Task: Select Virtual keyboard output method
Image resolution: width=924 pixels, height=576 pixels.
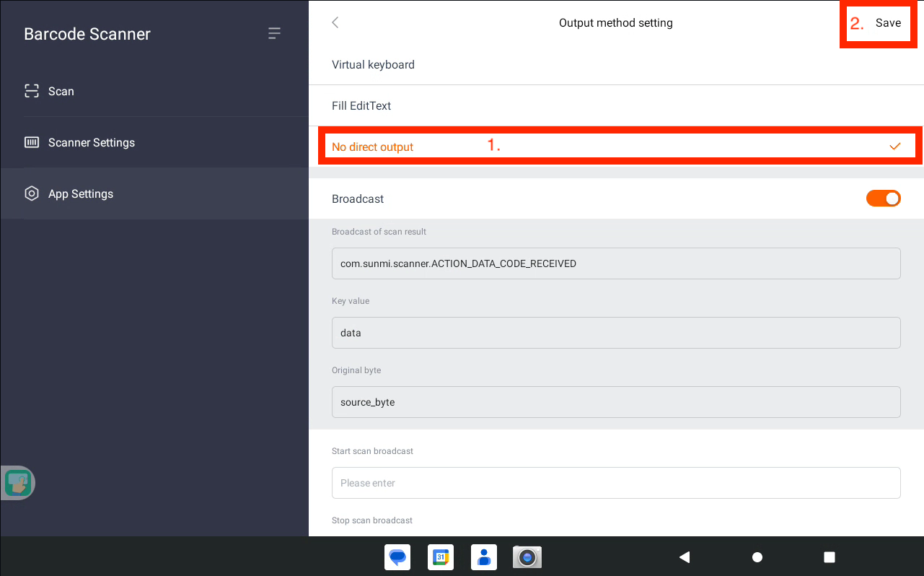Action: click(616, 64)
